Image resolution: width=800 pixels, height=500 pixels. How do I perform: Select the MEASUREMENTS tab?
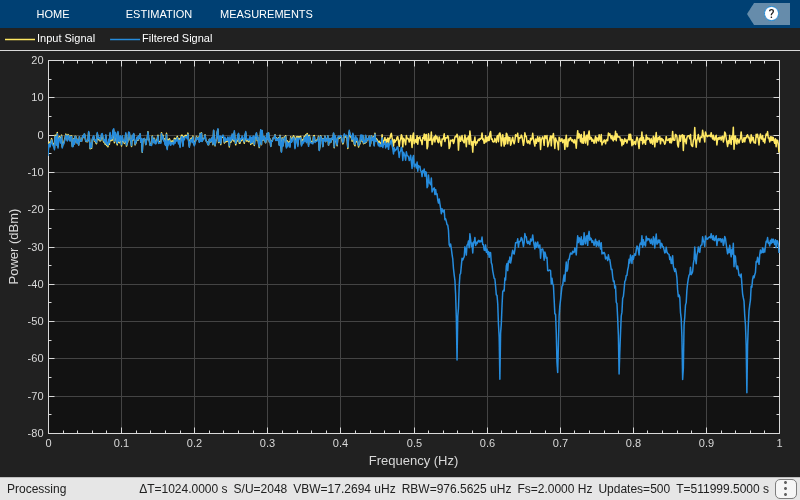(x=266, y=14)
